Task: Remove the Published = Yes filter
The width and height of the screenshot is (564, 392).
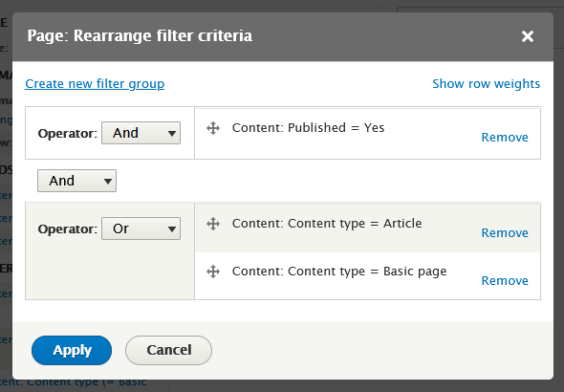Action: pyautogui.click(x=505, y=137)
